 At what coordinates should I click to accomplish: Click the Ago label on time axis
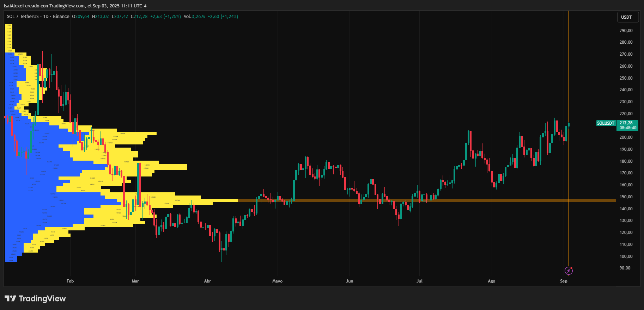point(491,281)
